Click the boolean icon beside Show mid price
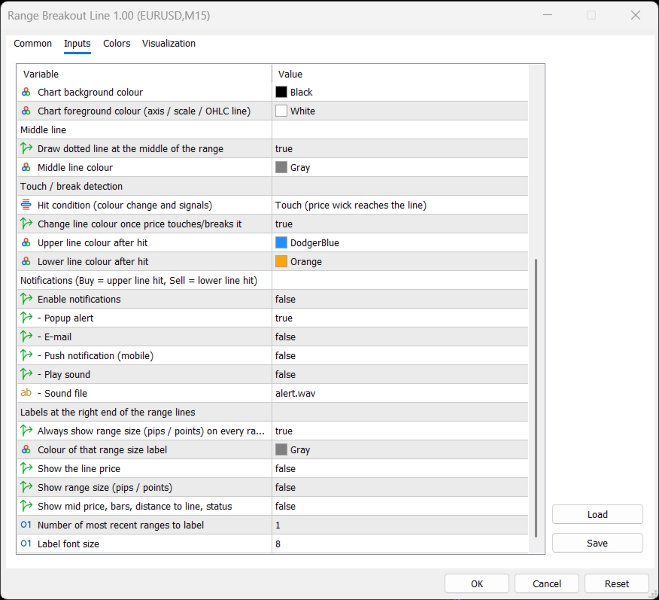 (26, 506)
